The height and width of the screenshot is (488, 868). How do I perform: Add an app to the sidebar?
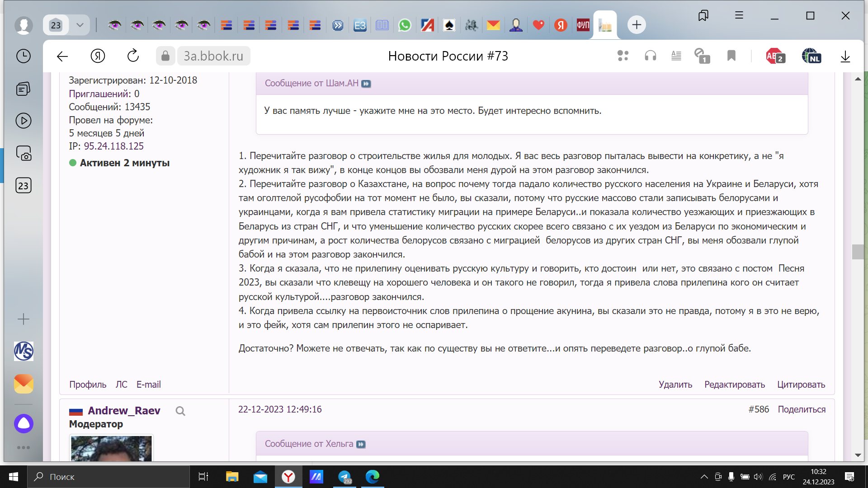pyautogui.click(x=24, y=319)
